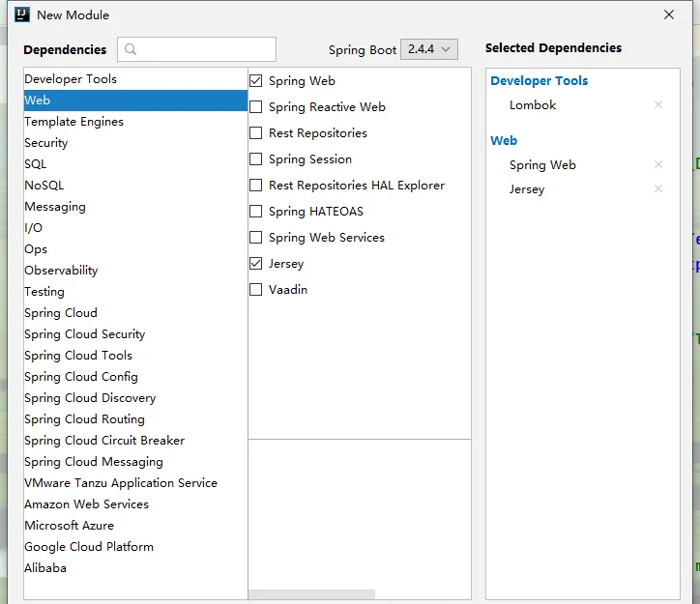Viewport: 700px width, 604px height.
Task: Select the Messaging category
Action: pyautogui.click(x=135, y=207)
